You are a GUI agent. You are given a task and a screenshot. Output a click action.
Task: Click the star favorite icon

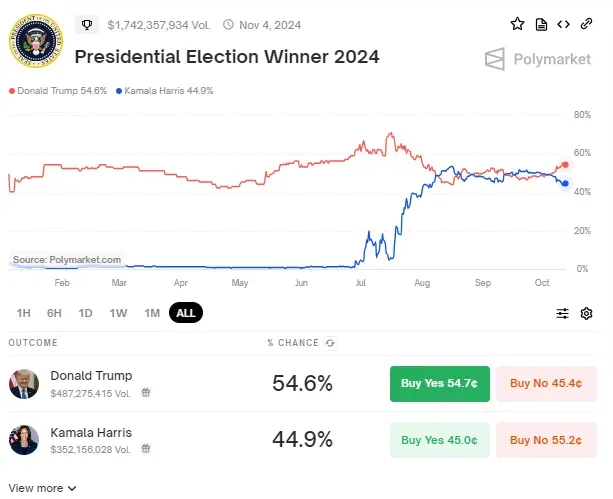tap(517, 24)
